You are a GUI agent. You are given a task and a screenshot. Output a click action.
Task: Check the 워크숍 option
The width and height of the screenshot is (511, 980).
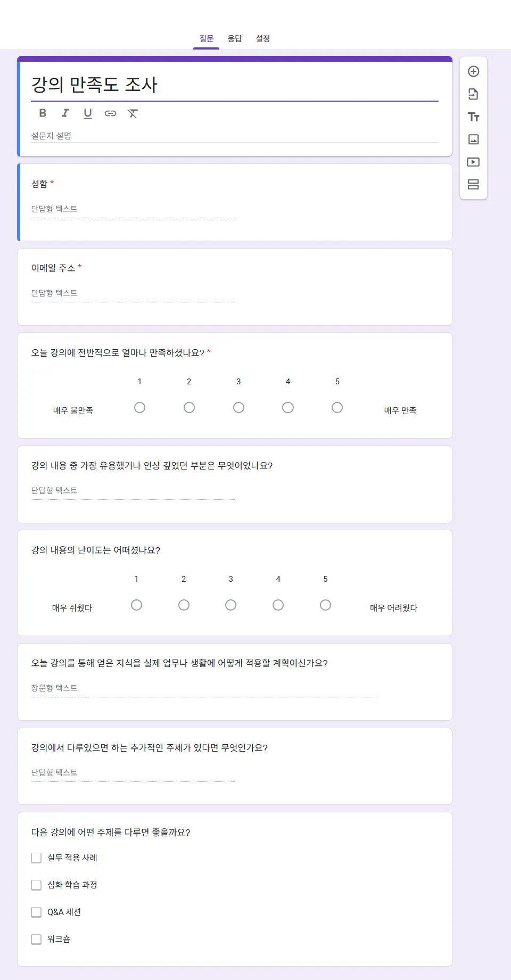36,939
